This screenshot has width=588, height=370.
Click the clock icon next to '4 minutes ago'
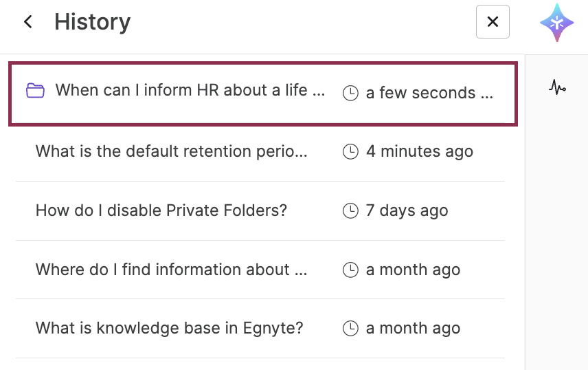coord(350,152)
